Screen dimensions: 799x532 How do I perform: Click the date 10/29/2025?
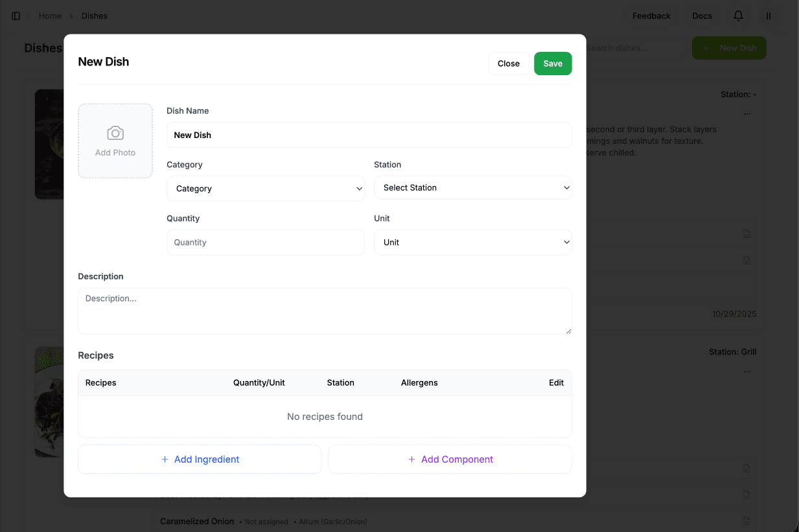click(x=734, y=314)
